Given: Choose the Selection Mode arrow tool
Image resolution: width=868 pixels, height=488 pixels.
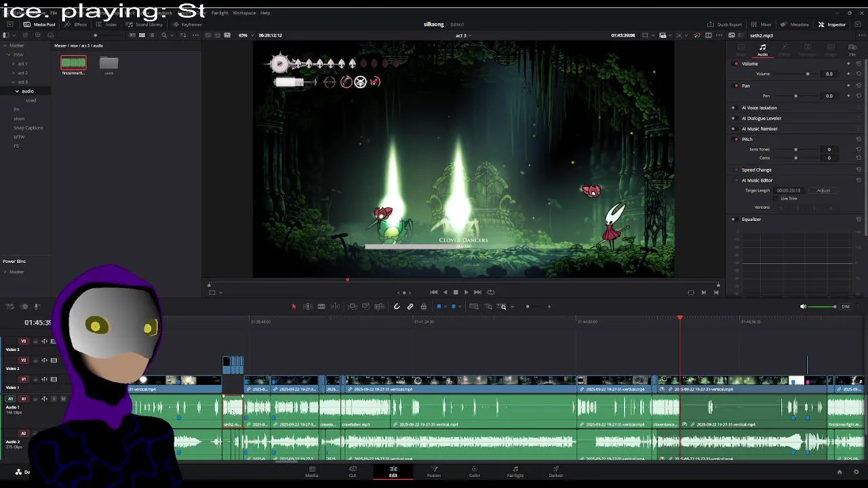Looking at the screenshot, I should point(294,306).
